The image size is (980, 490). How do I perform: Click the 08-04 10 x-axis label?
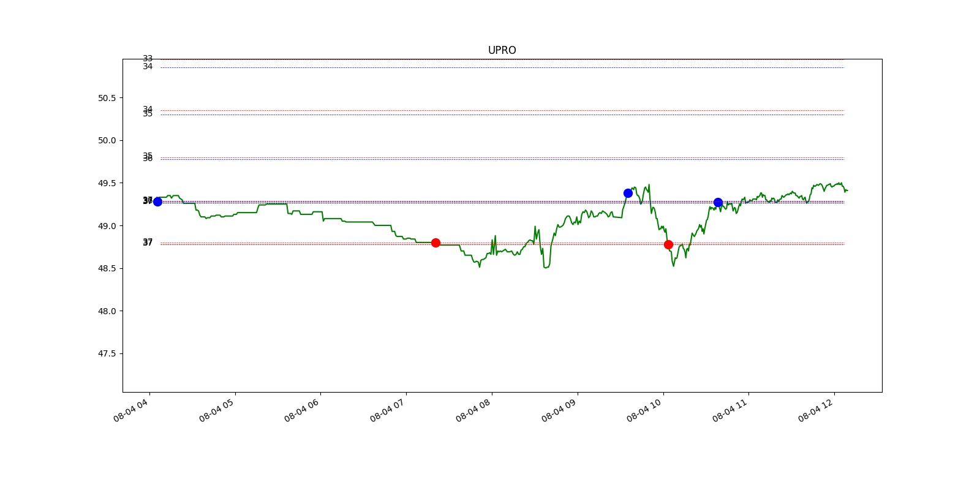point(644,410)
